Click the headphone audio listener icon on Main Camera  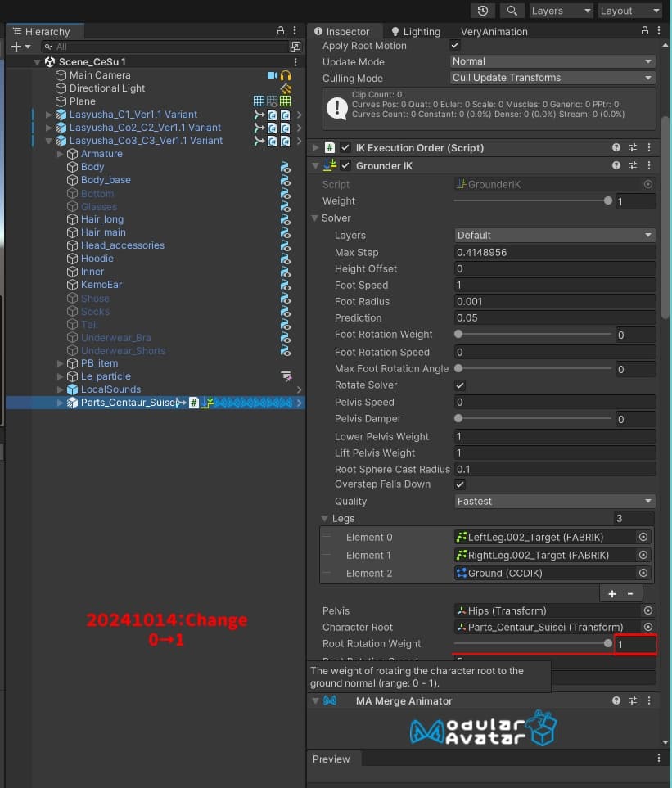pos(286,75)
